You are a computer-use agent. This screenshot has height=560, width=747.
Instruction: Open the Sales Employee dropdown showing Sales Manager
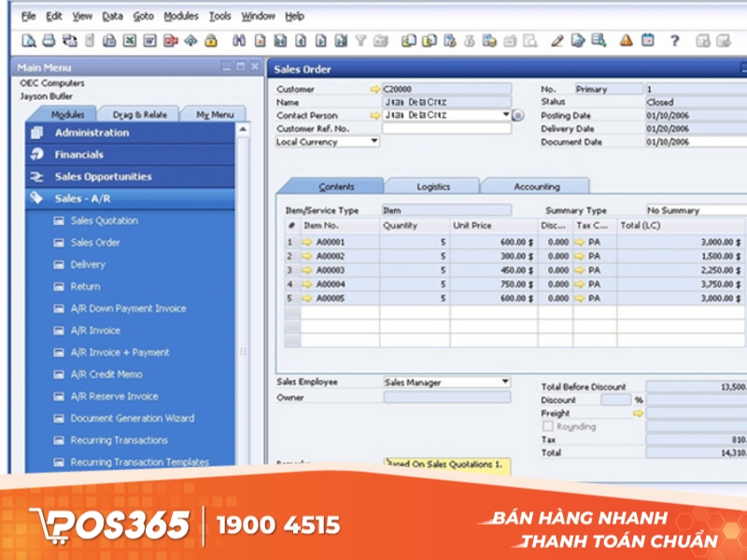(502, 382)
